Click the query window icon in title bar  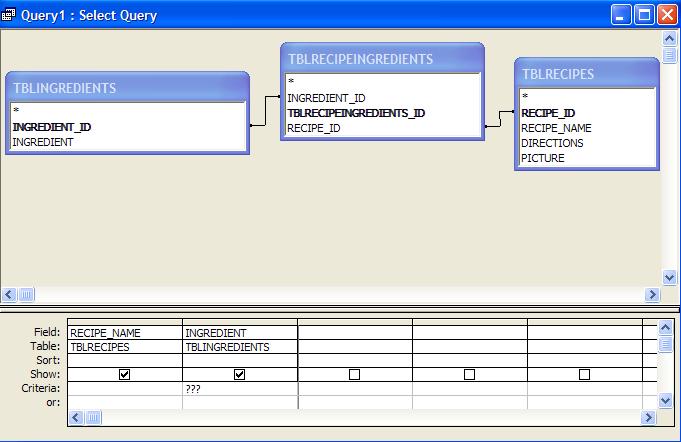pos(8,15)
